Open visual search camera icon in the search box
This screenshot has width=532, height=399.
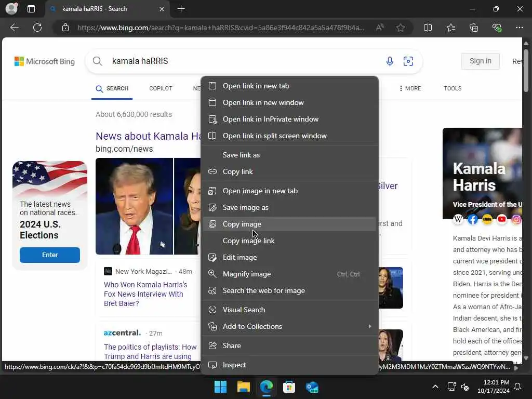(x=408, y=61)
